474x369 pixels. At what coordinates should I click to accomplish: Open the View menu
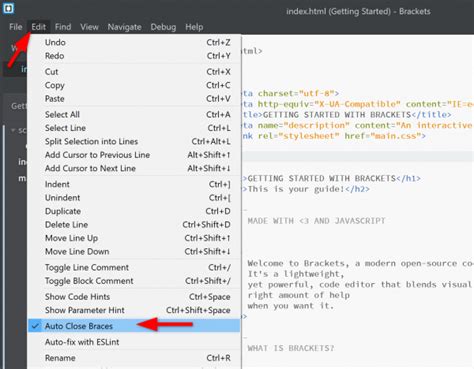click(89, 27)
